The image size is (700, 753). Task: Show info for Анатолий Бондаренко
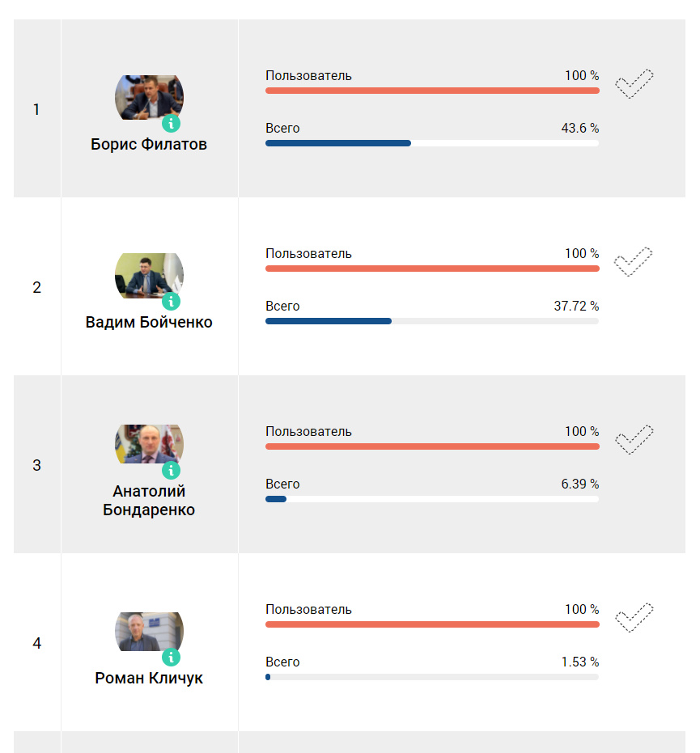[171, 471]
